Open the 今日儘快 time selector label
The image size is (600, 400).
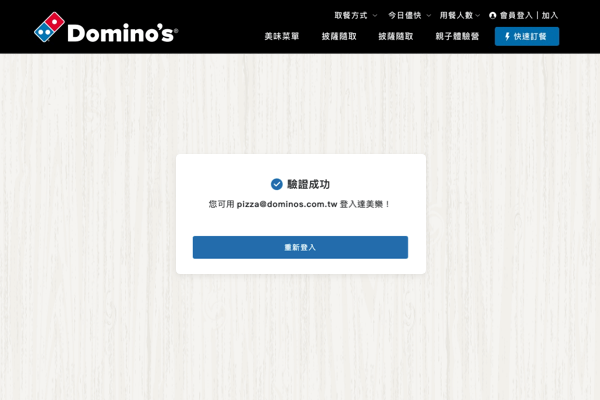(404, 15)
